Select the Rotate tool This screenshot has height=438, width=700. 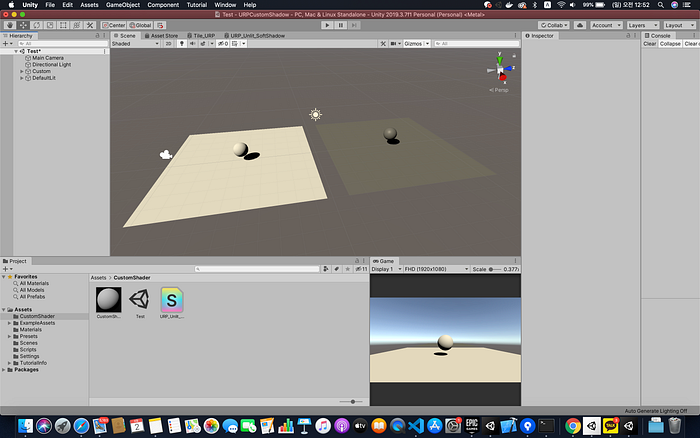pyautogui.click(x=37, y=25)
